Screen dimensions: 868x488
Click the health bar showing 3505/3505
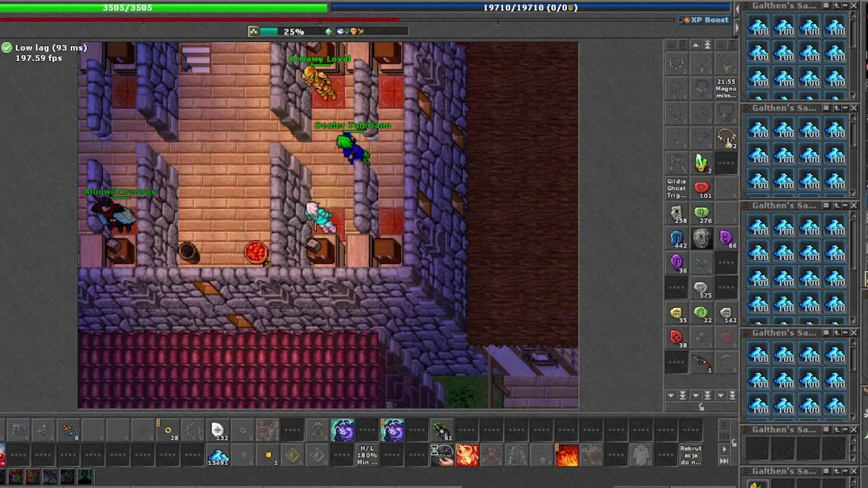pos(163,7)
